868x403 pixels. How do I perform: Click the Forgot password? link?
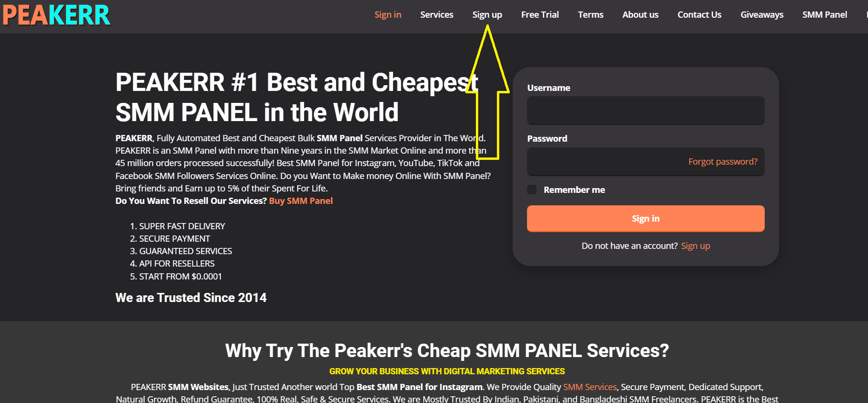[x=723, y=162]
